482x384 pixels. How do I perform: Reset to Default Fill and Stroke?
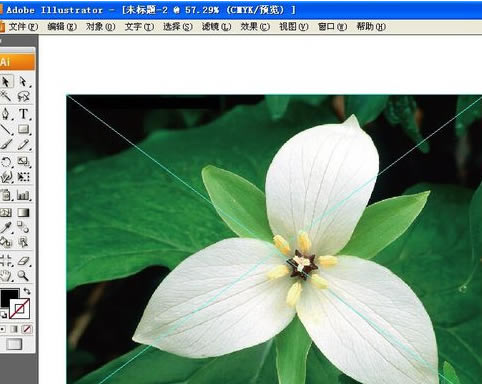click(x=4, y=315)
